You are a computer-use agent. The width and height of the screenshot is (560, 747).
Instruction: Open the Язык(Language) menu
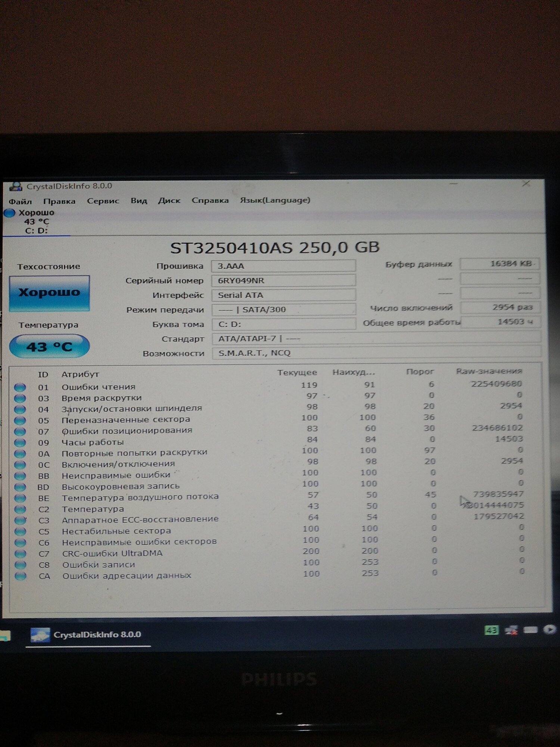click(275, 200)
